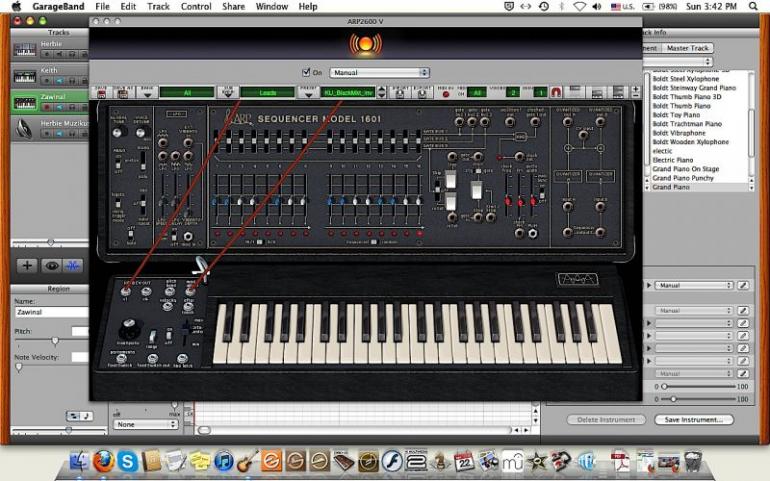
Task: Open iCal calendar in the Dock
Action: (464, 462)
